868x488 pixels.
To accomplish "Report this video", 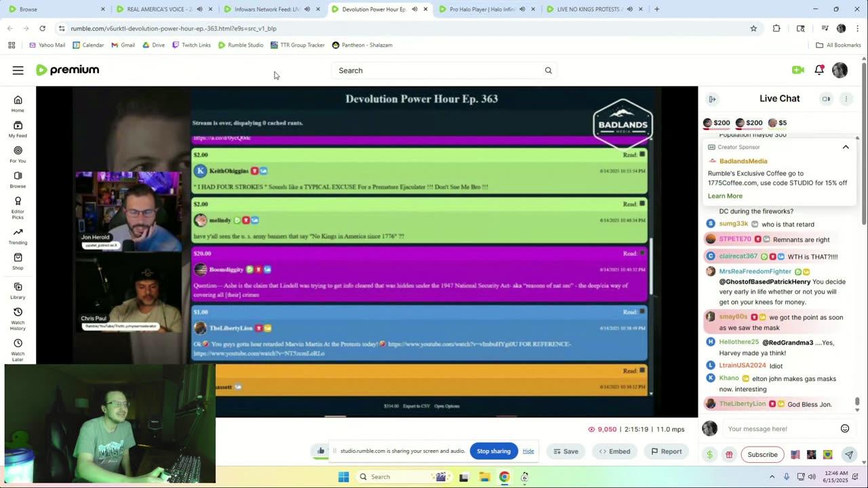I will coord(666,451).
